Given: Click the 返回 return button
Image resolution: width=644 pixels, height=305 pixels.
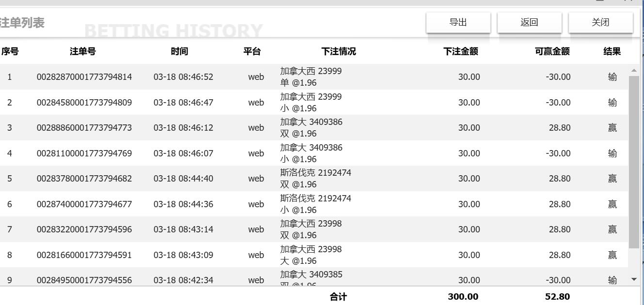Looking at the screenshot, I should point(529,21).
